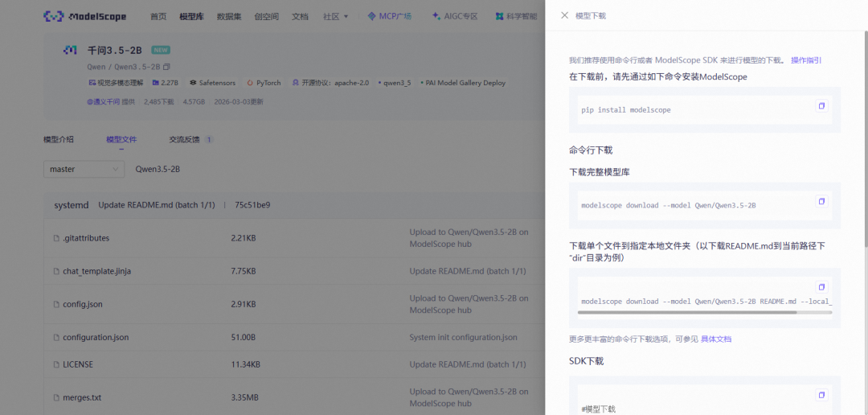868x415 pixels.
Task: Click the System init configuration.json commit message
Action: pos(464,338)
